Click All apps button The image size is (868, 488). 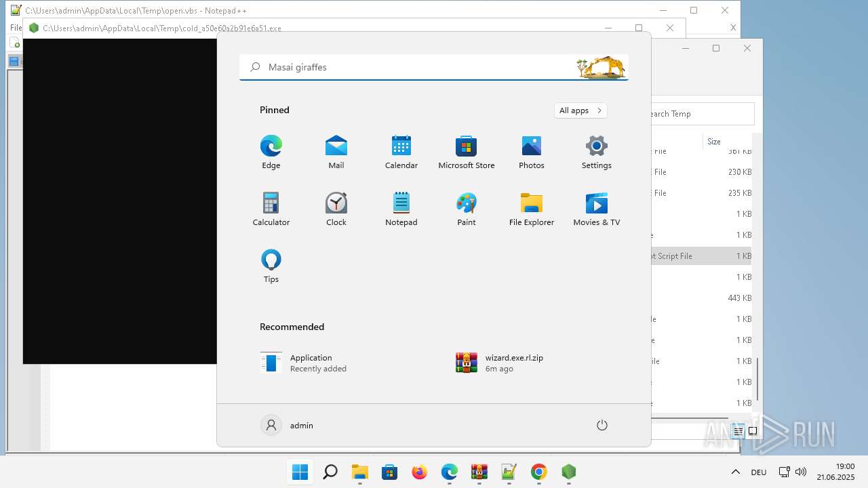coord(580,110)
